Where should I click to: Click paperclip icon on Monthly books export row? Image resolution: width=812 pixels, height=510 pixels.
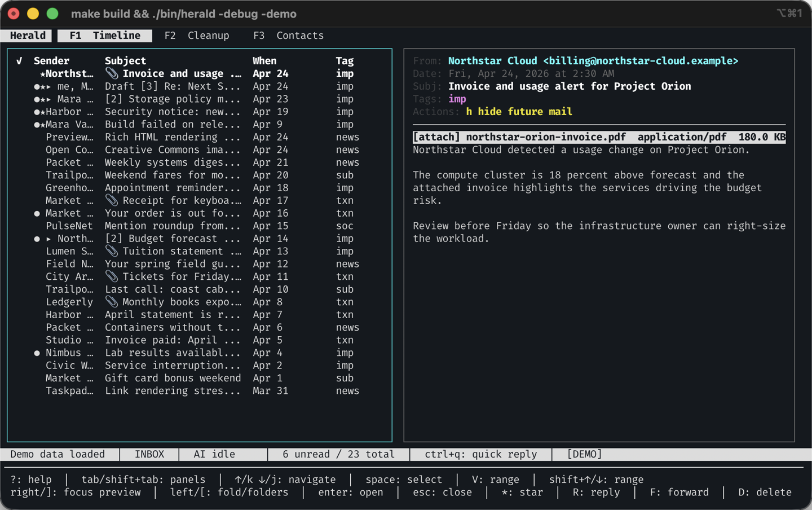tap(112, 302)
